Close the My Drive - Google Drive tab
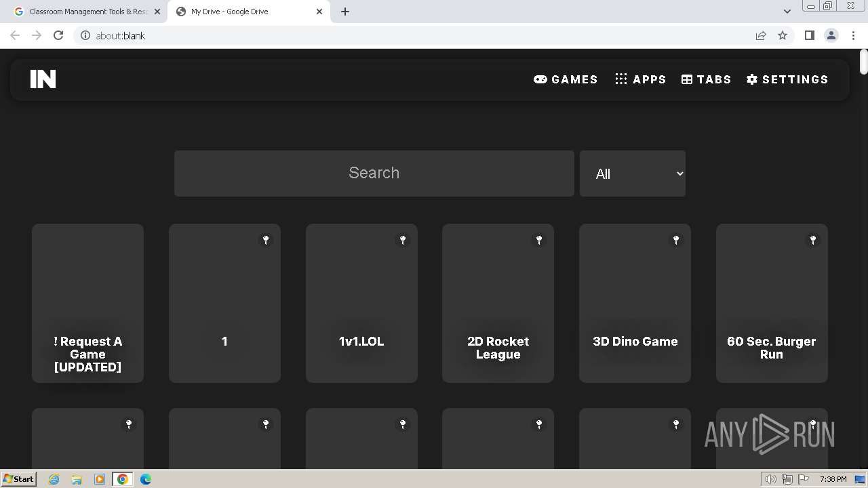Viewport: 868px width, 488px height. pyautogui.click(x=319, y=12)
